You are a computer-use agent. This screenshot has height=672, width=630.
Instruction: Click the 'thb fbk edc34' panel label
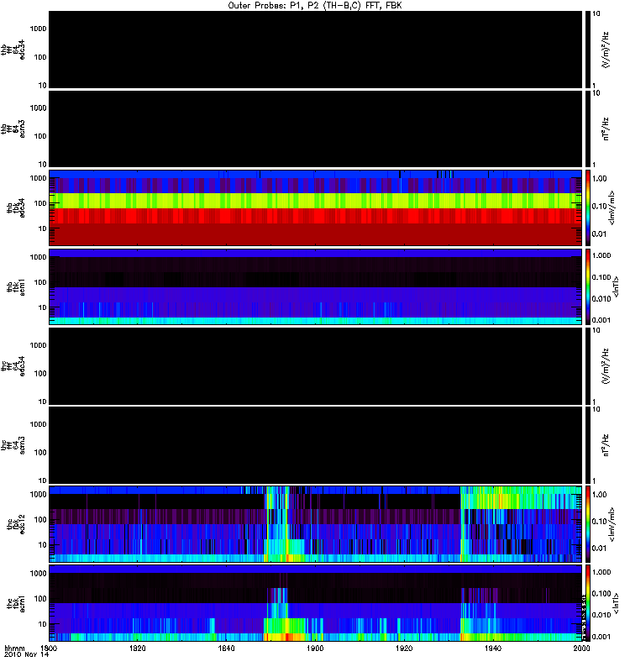pyautogui.click(x=16, y=207)
